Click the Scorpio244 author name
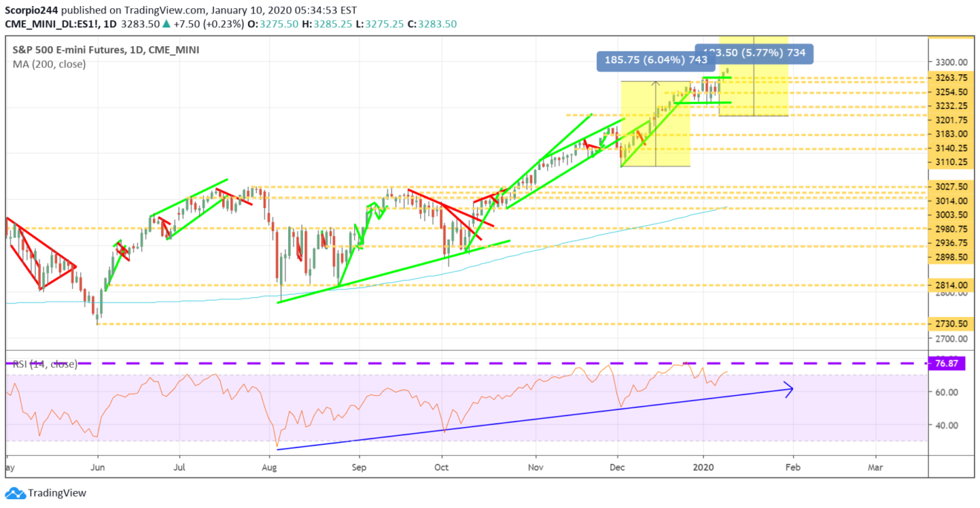The height and width of the screenshot is (508, 980). point(34,10)
